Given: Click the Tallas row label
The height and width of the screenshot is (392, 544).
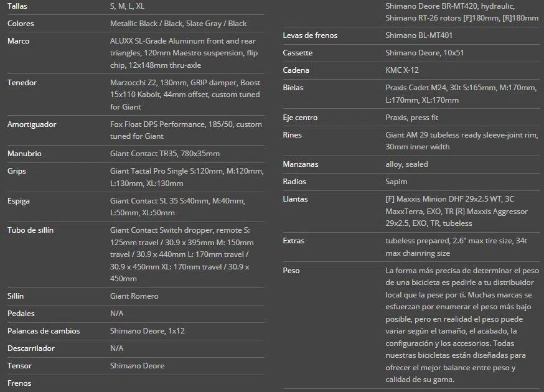Looking at the screenshot, I should tap(17, 6).
